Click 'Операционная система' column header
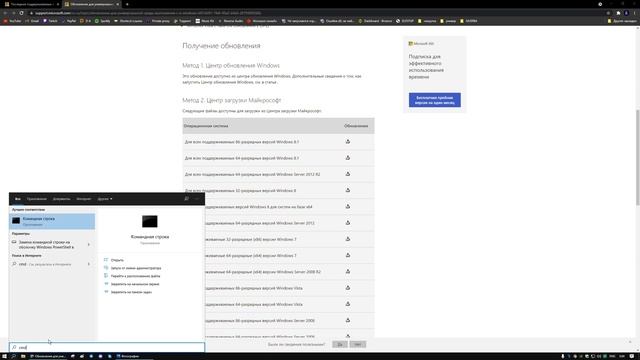This screenshot has width=640, height=360. point(206,126)
